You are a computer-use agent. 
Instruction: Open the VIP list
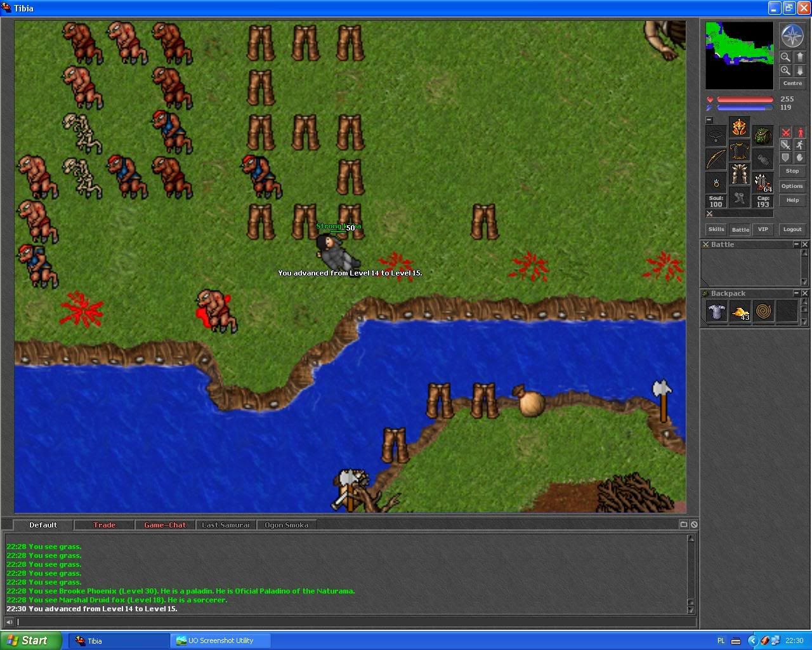tap(763, 229)
